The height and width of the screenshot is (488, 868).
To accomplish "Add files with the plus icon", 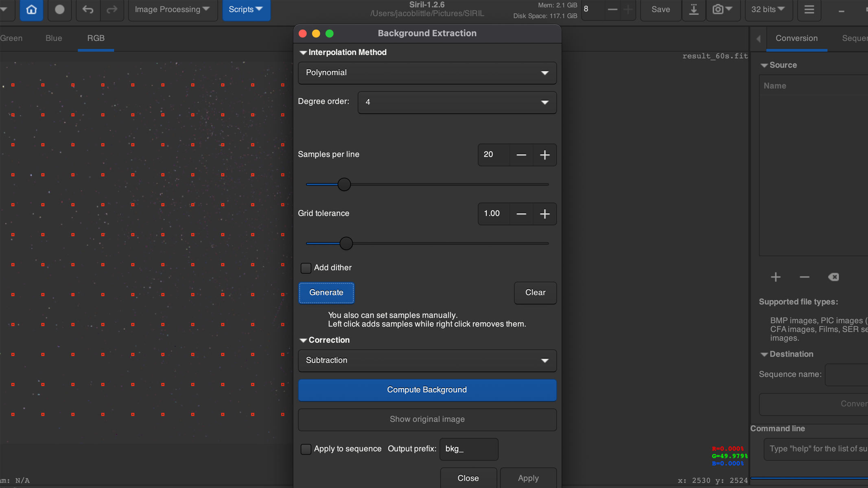I will pos(775,277).
